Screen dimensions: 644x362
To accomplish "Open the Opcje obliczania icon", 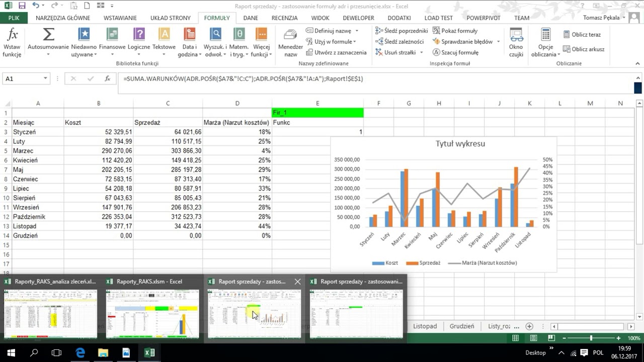I will tap(545, 35).
